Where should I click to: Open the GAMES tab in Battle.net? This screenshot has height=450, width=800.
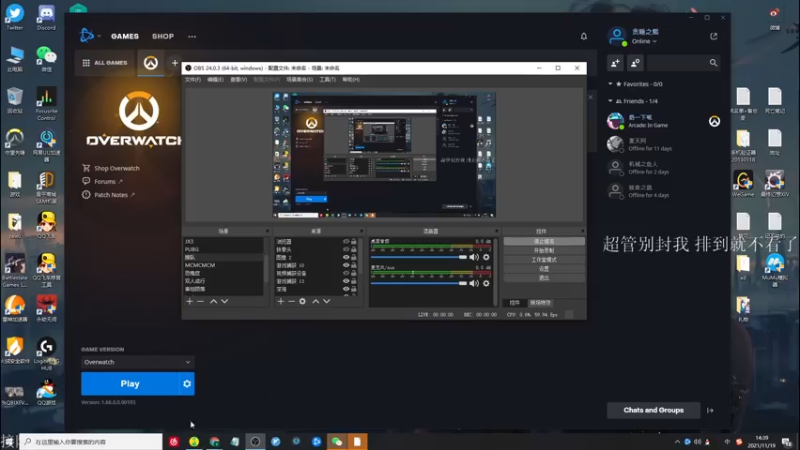124,36
